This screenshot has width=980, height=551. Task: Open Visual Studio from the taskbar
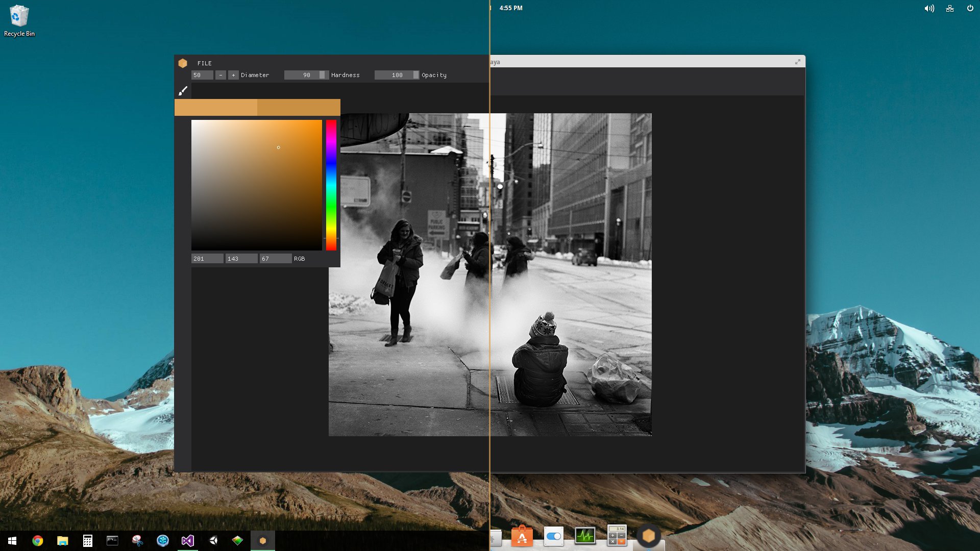pyautogui.click(x=188, y=540)
